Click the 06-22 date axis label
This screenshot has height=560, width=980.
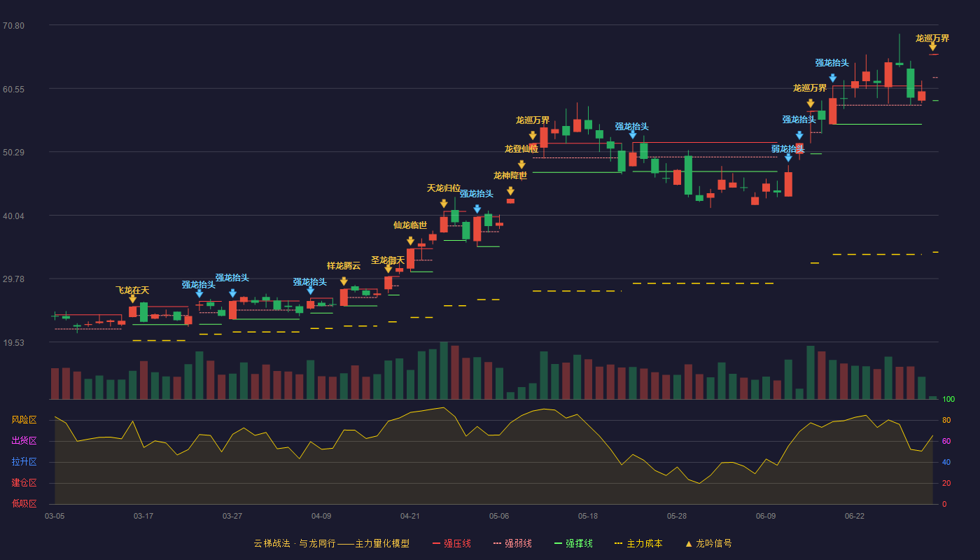pos(855,516)
